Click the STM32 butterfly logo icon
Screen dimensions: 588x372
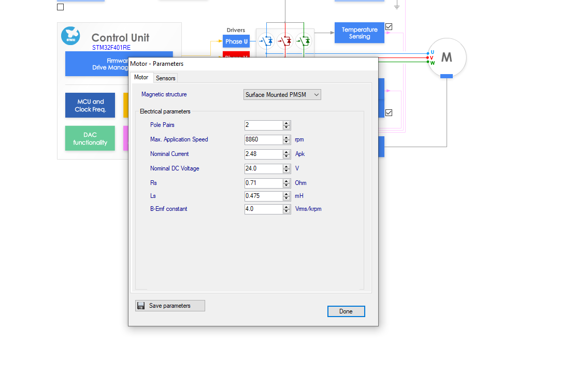71,36
